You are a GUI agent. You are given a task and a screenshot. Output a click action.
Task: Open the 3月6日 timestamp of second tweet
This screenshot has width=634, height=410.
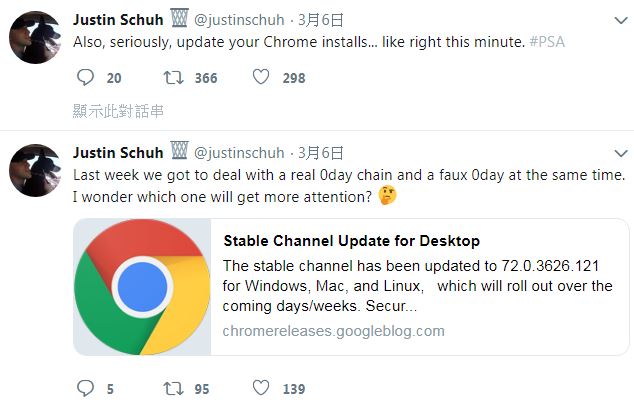point(321,153)
